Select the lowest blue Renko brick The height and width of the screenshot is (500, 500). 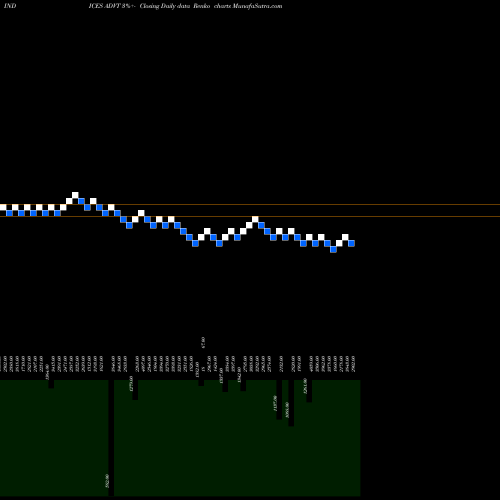pos(333,249)
